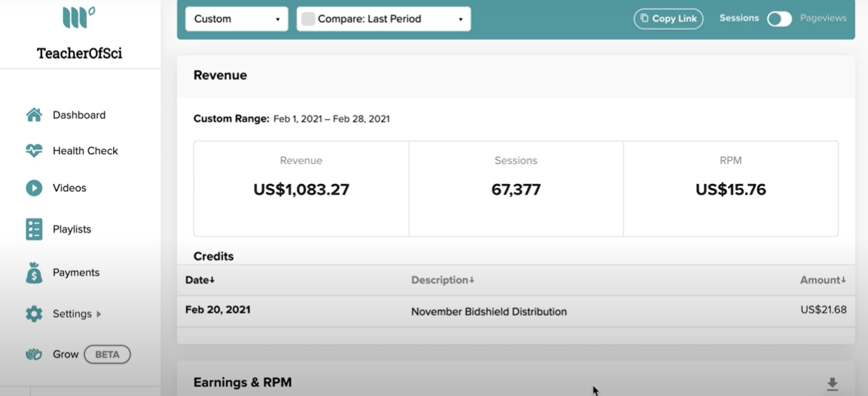Expand the Settings submenu arrow
868x396 pixels.
99,314
